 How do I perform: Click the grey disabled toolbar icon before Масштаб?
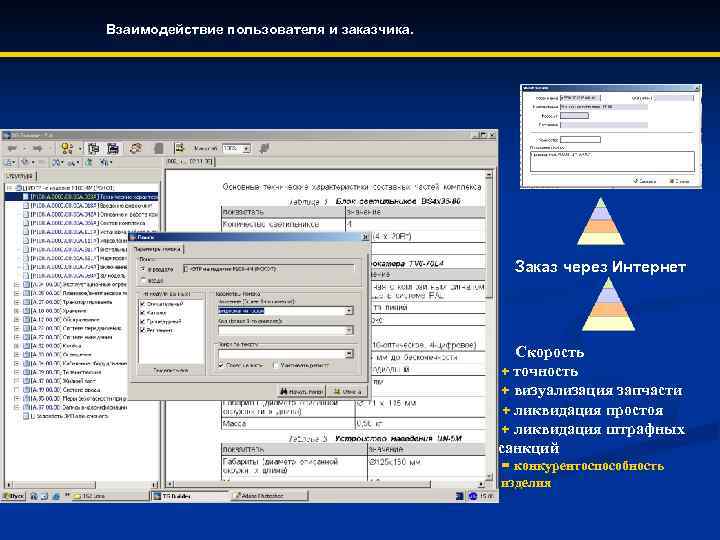pyautogui.click(x=158, y=148)
